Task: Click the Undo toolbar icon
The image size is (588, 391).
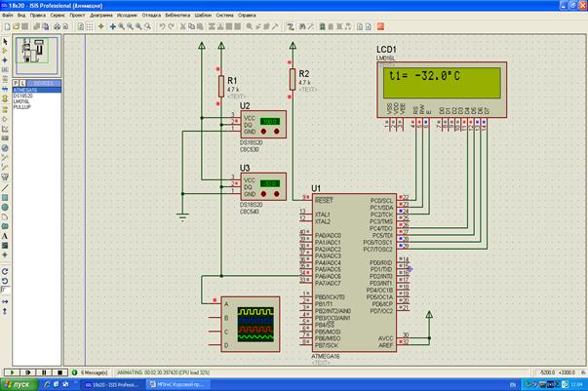Action: click(x=162, y=26)
